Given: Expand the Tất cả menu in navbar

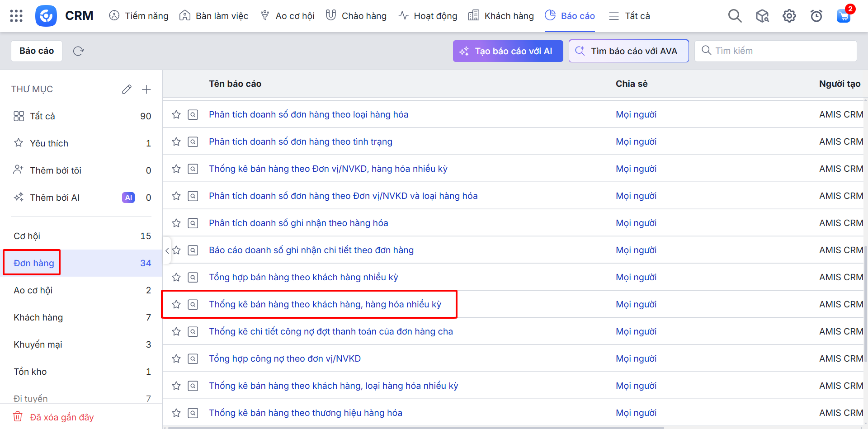Looking at the screenshot, I should 629,16.
